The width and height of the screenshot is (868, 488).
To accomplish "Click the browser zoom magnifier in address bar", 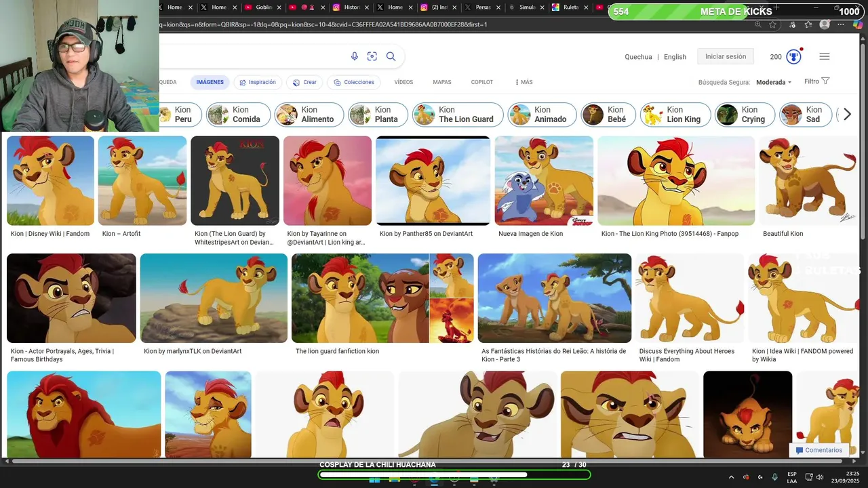I will pos(757,24).
